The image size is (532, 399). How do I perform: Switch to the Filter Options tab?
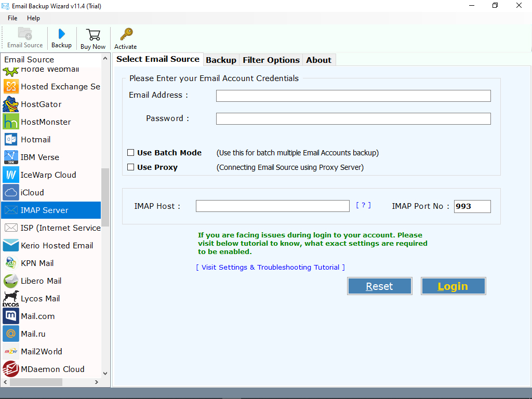click(x=271, y=60)
